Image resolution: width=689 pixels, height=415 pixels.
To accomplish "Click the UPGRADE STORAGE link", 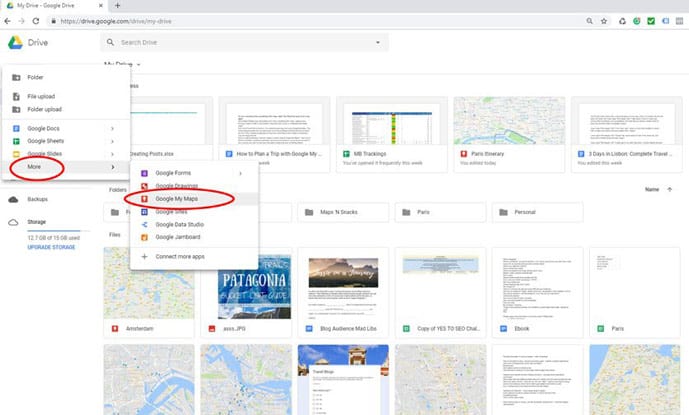I will point(51,248).
